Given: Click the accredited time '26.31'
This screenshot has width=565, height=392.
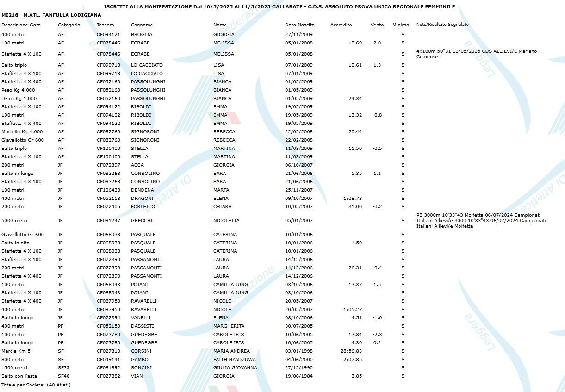Looking at the screenshot, I should 355,268.
